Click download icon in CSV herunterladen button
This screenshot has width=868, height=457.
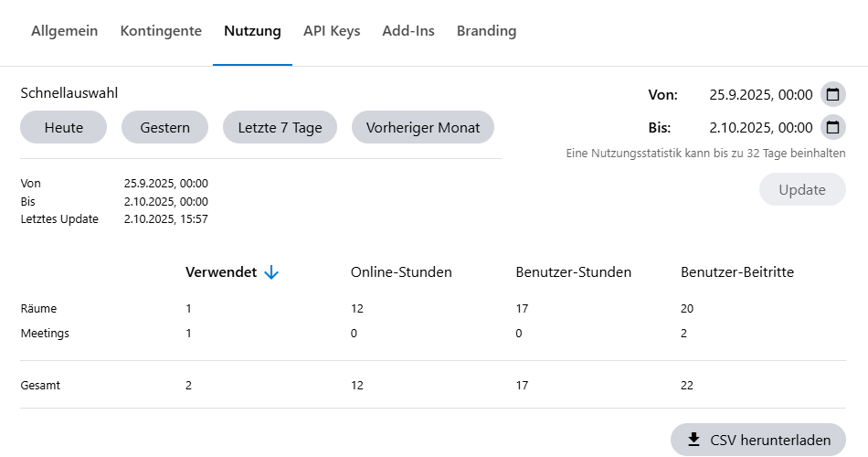click(x=693, y=440)
